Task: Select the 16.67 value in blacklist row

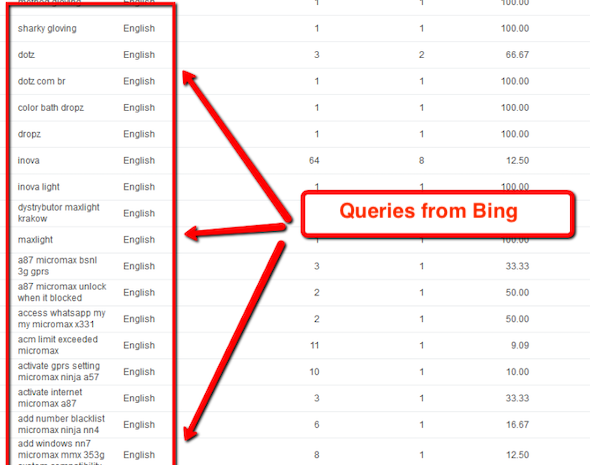Action: 518,425
